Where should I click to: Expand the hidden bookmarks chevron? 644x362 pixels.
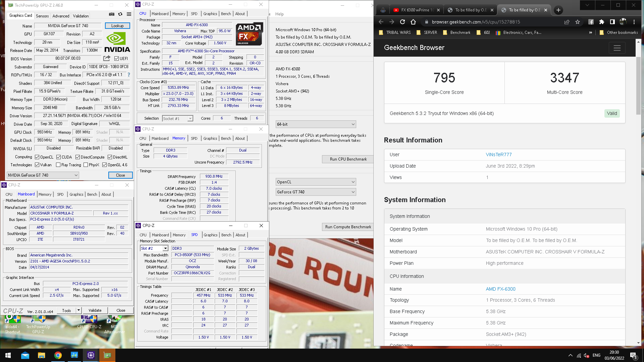[590, 33]
